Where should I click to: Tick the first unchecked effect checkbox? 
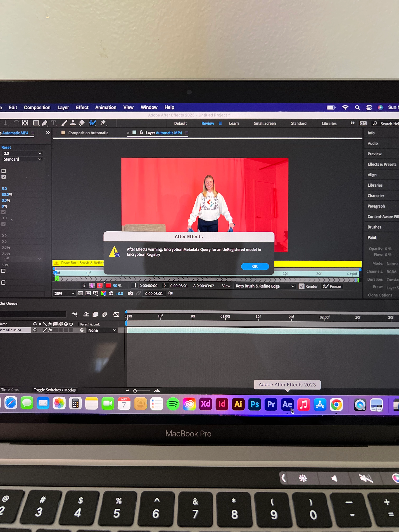[4, 171]
